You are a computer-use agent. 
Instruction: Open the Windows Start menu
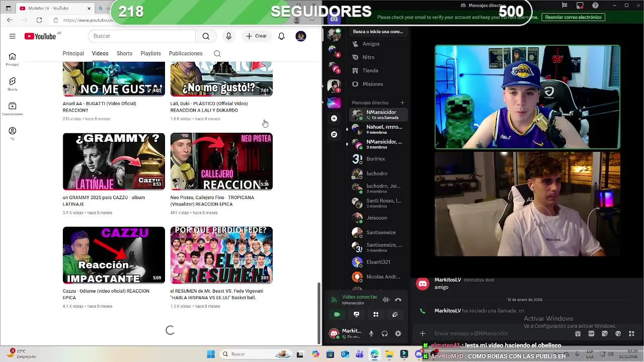(211, 354)
